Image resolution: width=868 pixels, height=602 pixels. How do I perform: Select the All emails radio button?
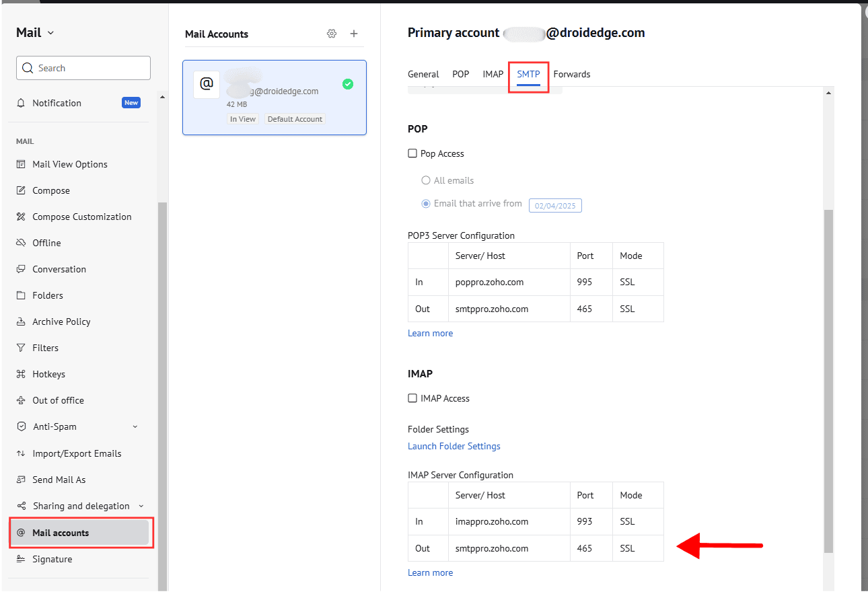[x=425, y=180]
